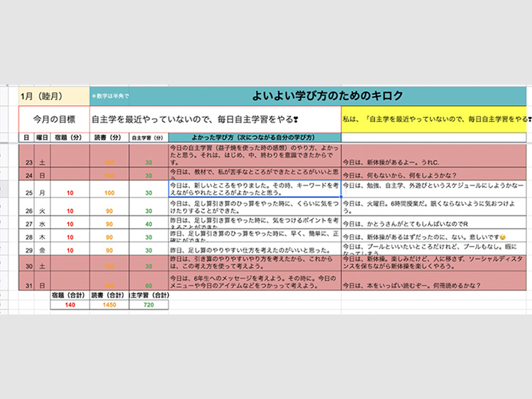Select the 火 weekday cell in row 26

[x=42, y=207]
